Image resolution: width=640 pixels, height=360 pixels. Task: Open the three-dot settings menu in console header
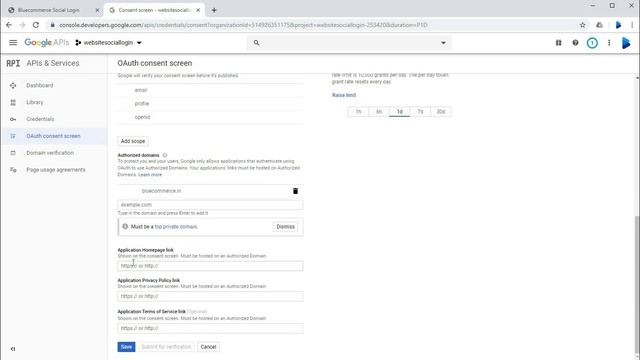[x=609, y=42]
